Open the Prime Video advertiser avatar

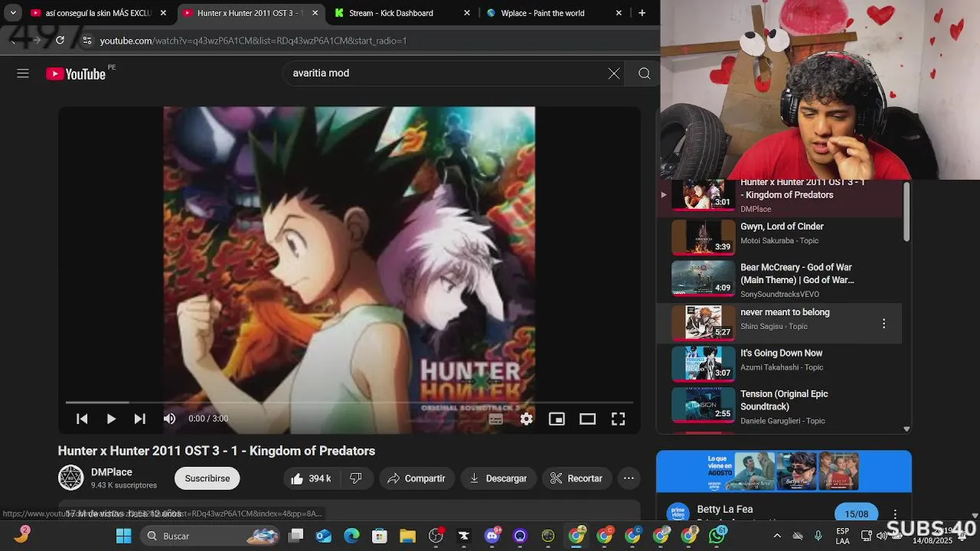pos(678,514)
